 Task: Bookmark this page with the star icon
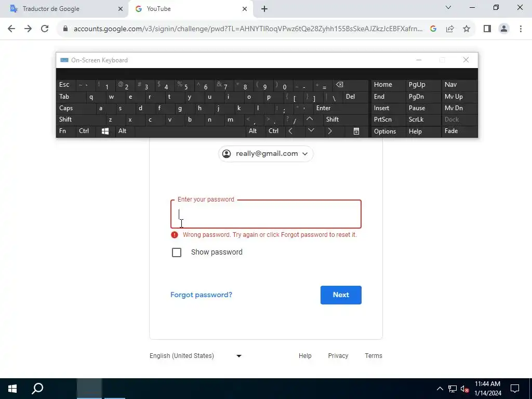467,29
